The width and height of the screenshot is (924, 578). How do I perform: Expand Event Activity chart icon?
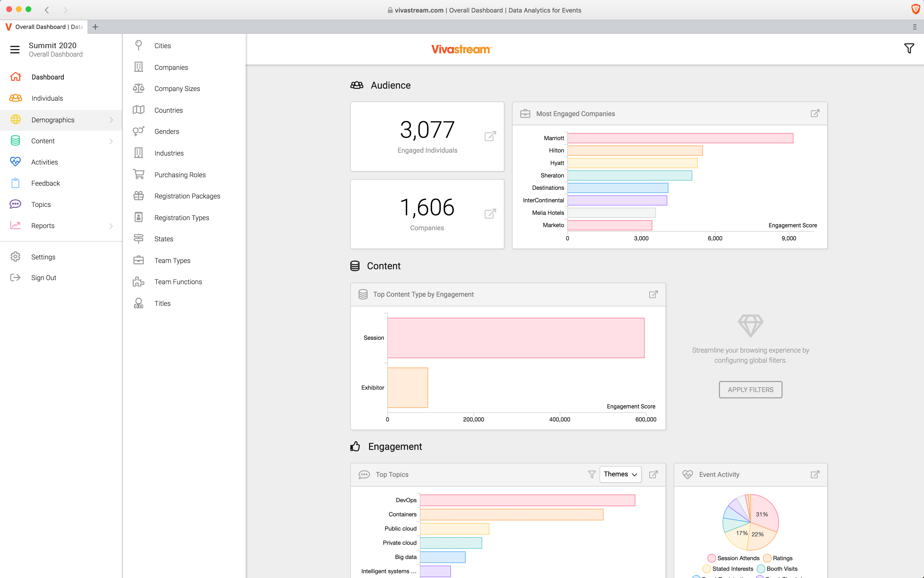[x=815, y=474]
